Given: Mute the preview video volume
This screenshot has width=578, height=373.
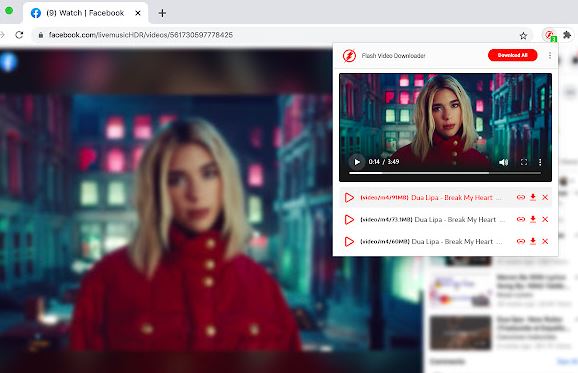Looking at the screenshot, I should 503,162.
